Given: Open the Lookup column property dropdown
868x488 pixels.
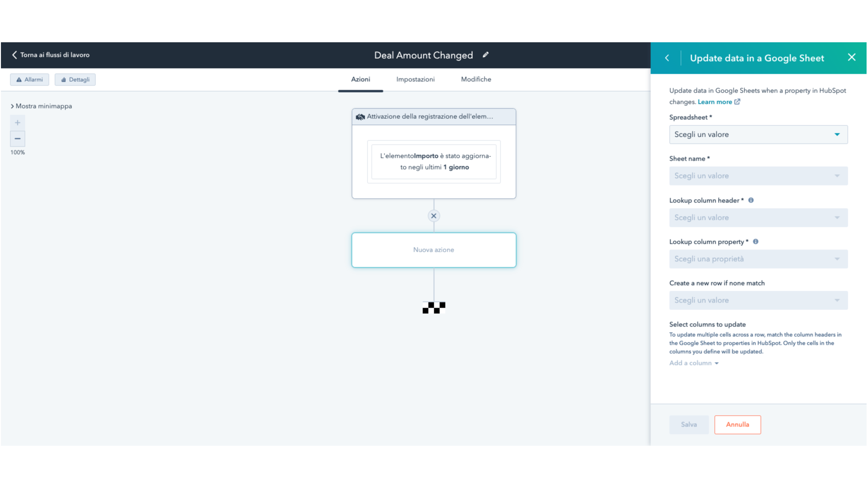Looking at the screenshot, I should [x=758, y=259].
